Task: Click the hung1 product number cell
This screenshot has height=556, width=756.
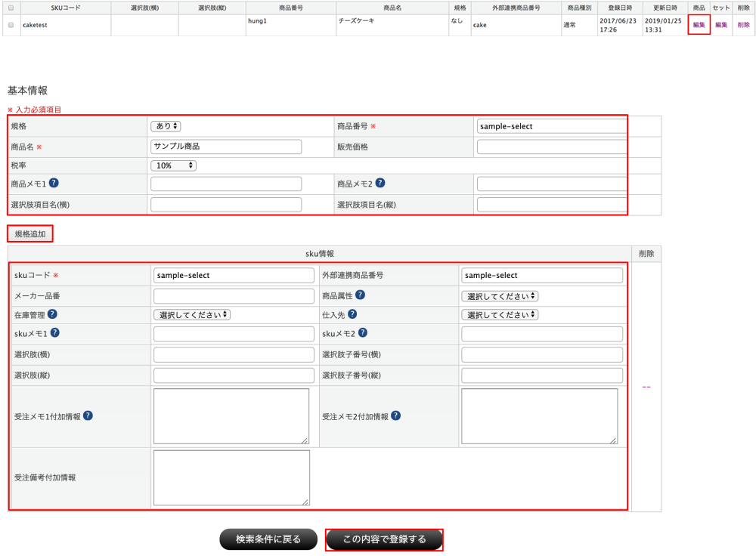Action: pos(291,25)
